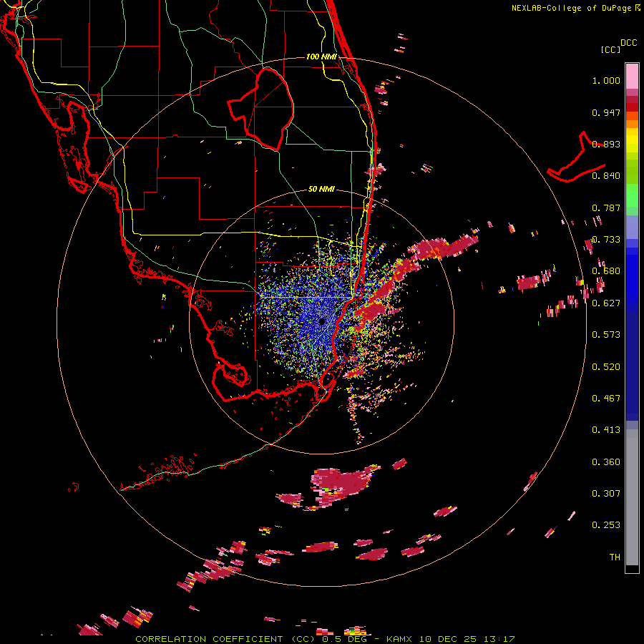Click the 100 NMI range ring label
This screenshot has height=644, width=644.
321,57
